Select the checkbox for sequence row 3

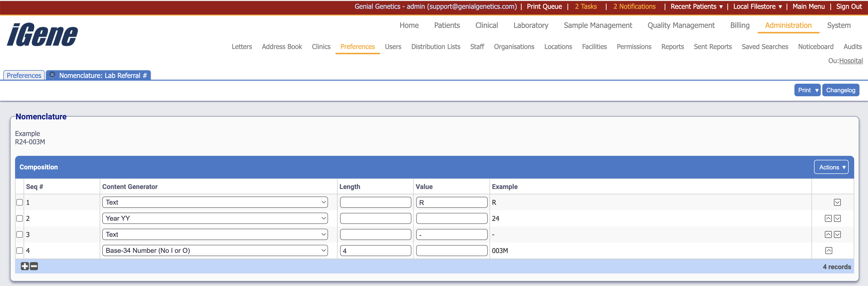(x=20, y=235)
